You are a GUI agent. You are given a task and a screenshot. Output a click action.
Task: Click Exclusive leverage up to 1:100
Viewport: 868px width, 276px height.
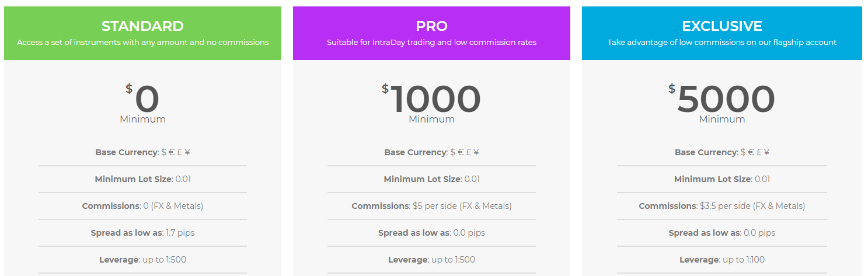coord(722,260)
